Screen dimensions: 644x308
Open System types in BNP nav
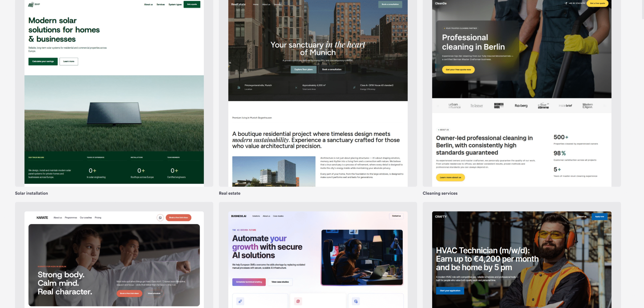(175, 5)
